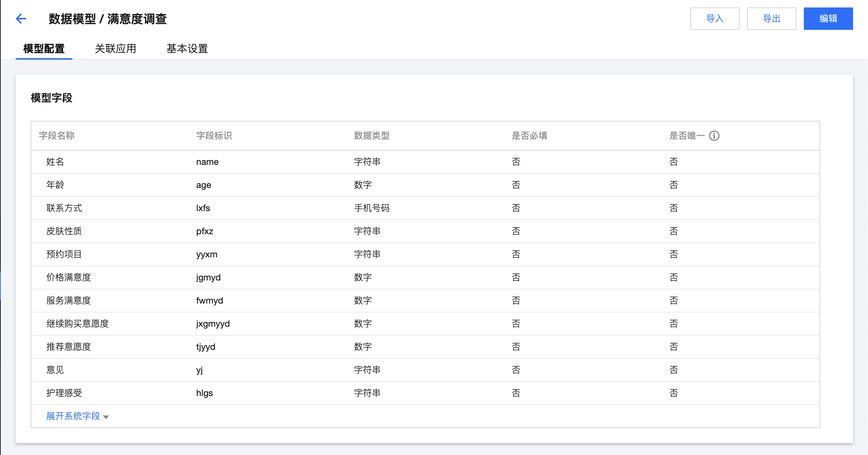Select the 年龄 field name cell

tap(55, 185)
